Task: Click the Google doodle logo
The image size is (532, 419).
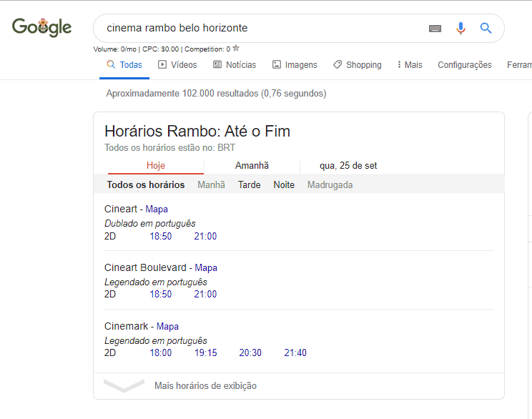Action: pyautogui.click(x=41, y=27)
